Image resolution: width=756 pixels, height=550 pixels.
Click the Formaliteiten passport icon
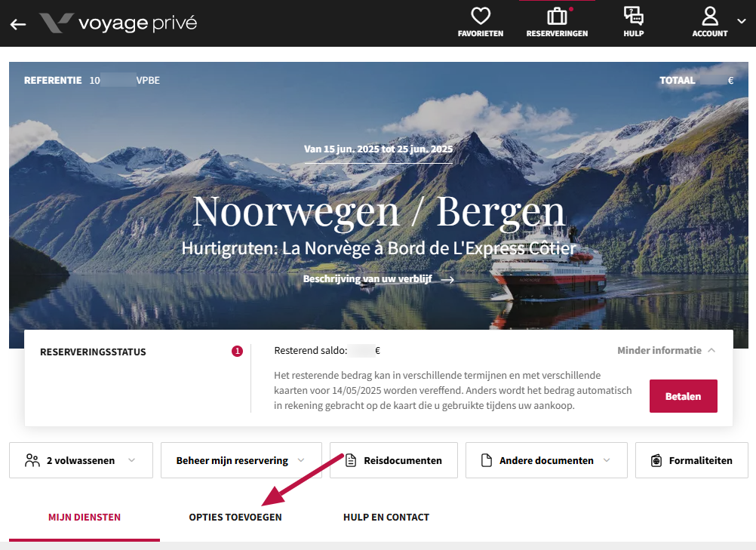click(656, 460)
